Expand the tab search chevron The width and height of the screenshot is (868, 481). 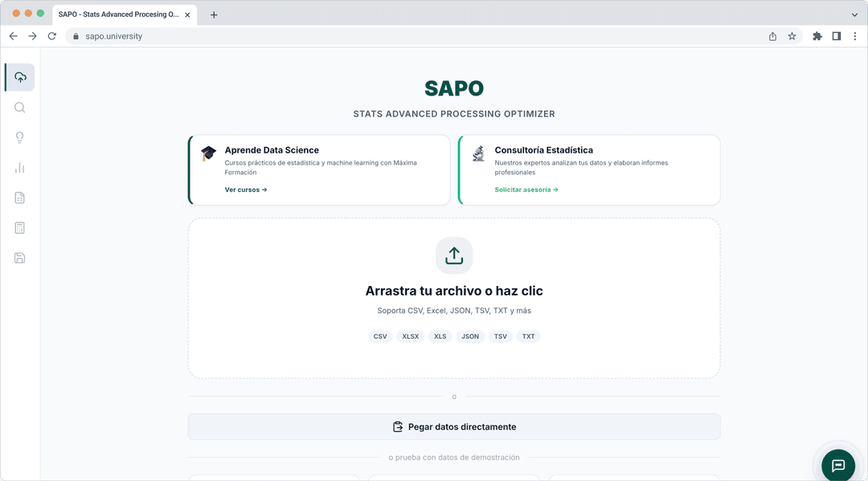[x=854, y=15]
